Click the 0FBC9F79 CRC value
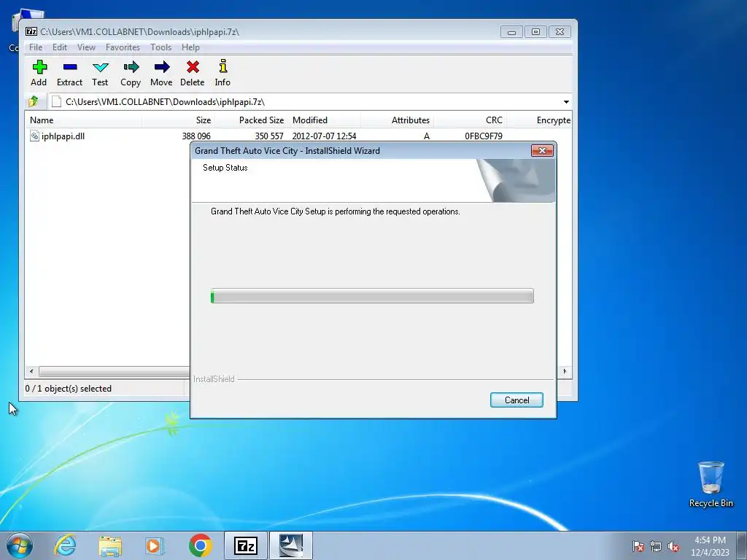Viewport: 747px width, 560px height. (484, 136)
